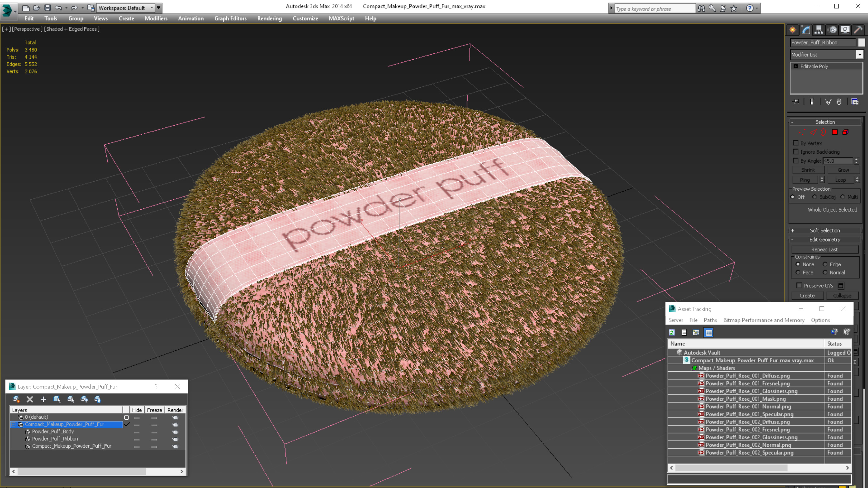Click Refresh icon in Asset Tracking

tap(672, 332)
